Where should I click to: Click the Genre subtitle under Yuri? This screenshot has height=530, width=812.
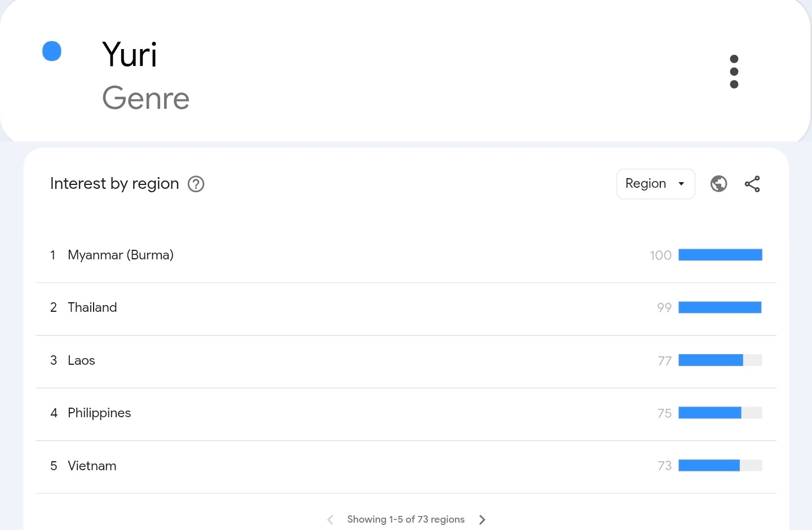145,98
